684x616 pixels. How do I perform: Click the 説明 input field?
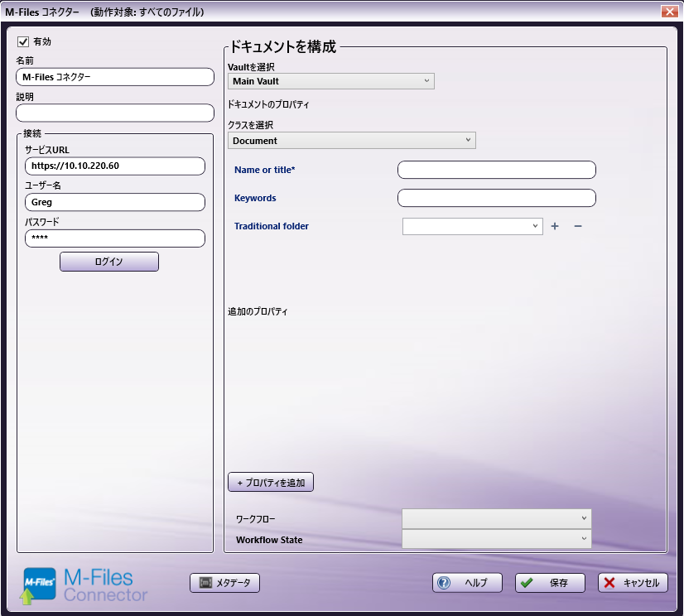[115, 113]
